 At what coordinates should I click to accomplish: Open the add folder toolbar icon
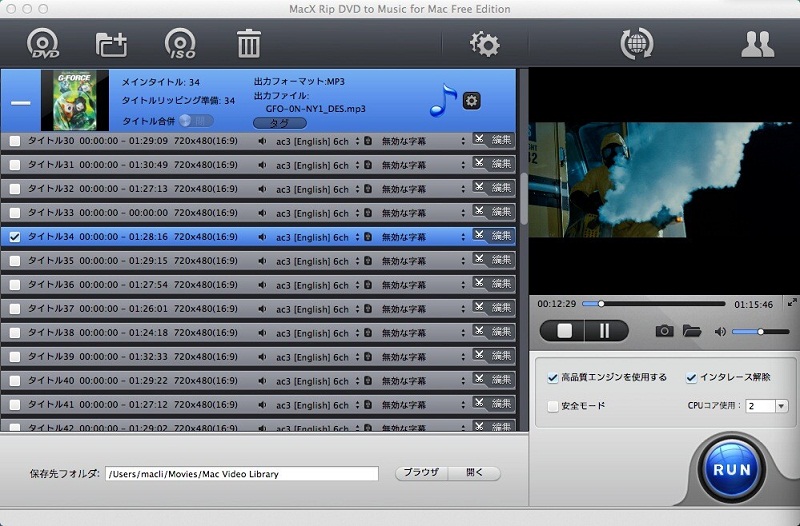111,44
